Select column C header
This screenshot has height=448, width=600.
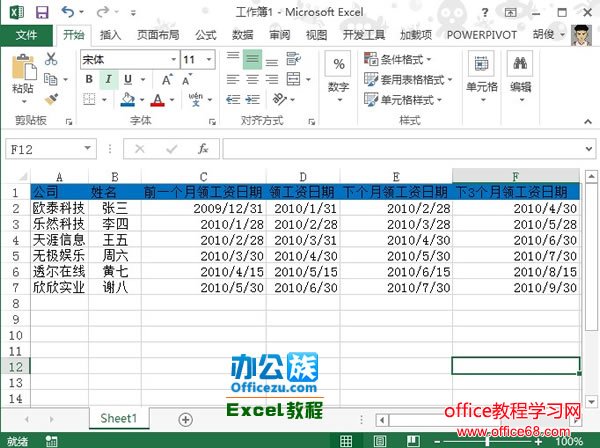pos(204,177)
